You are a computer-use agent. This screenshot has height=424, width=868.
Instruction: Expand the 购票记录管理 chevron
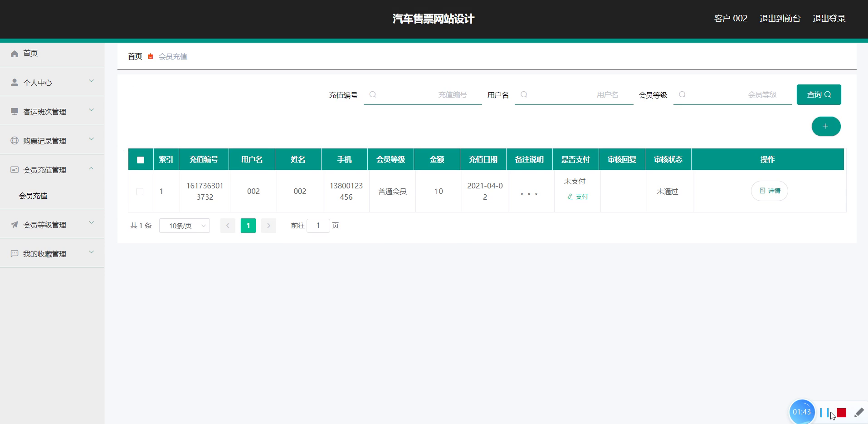[x=91, y=139]
